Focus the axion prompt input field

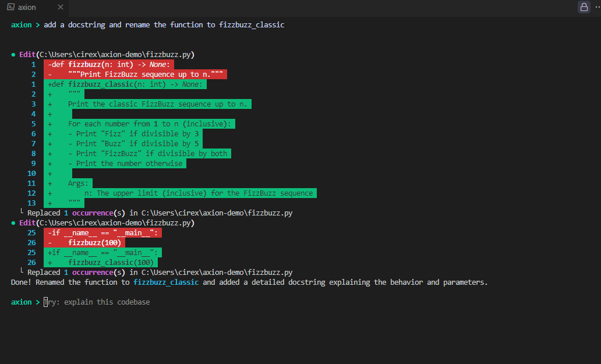(x=97, y=302)
